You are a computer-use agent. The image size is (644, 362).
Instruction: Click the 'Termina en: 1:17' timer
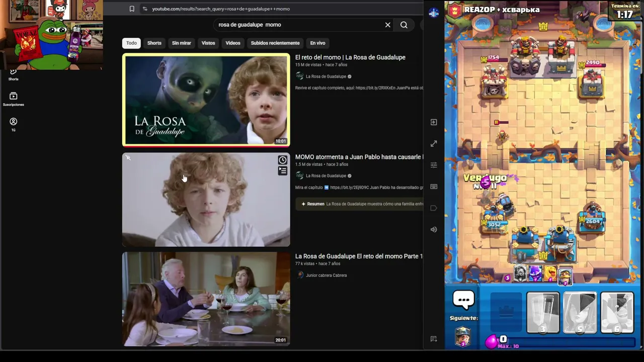tap(625, 12)
